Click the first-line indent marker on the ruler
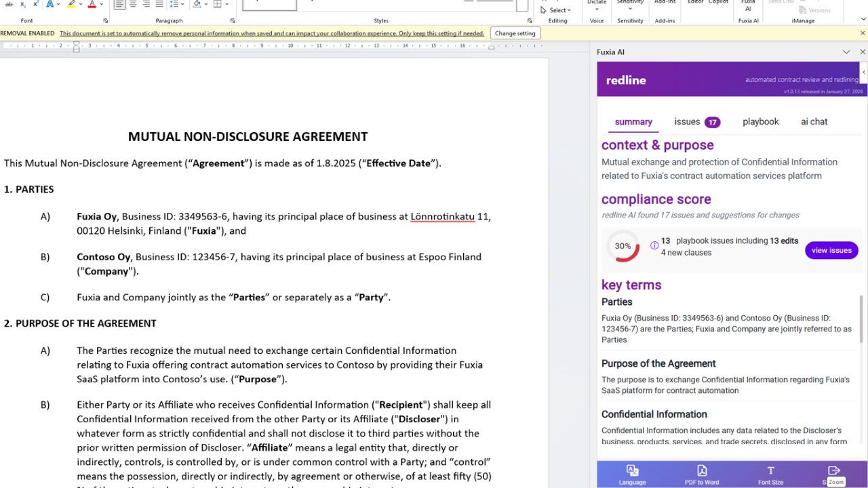The height and width of the screenshot is (488, 868). (x=77, y=43)
